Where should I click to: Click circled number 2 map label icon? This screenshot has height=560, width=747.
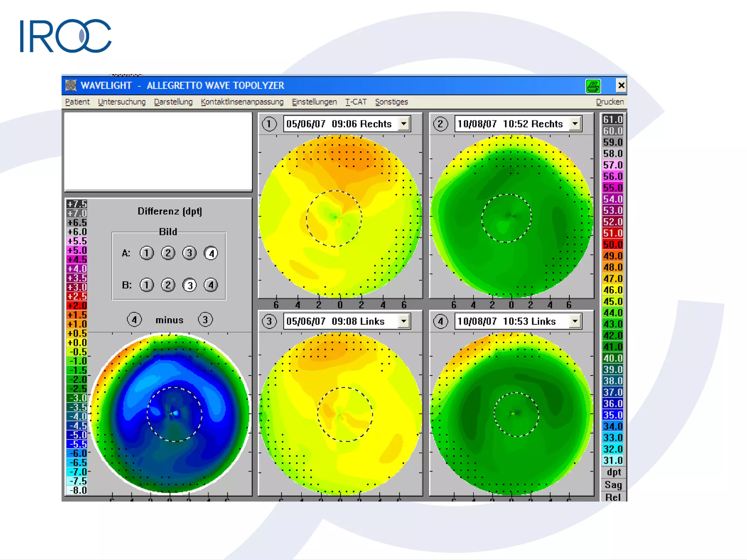point(440,124)
